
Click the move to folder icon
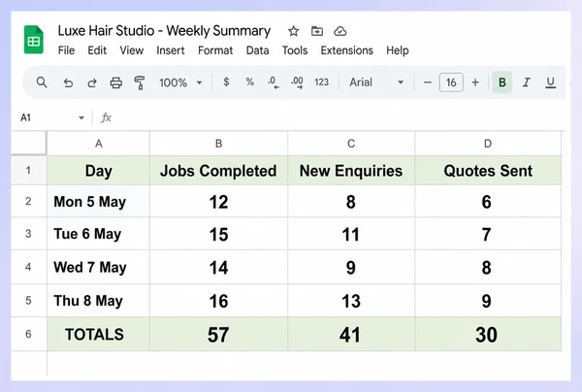click(316, 31)
